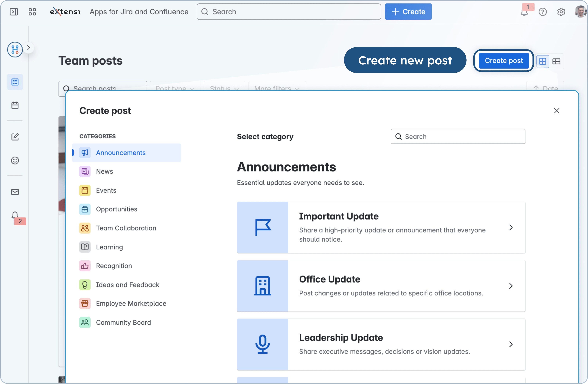Expand the Important Update template chevron
This screenshot has width=588, height=384.
pyautogui.click(x=511, y=227)
